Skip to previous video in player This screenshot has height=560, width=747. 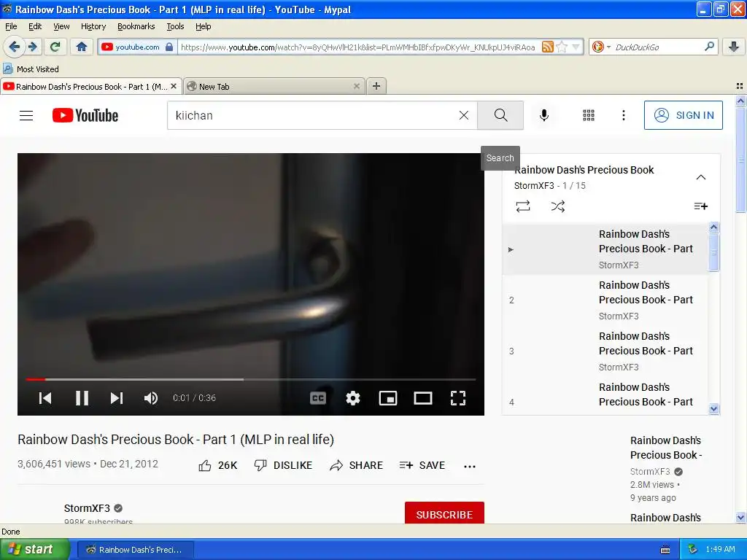click(45, 397)
